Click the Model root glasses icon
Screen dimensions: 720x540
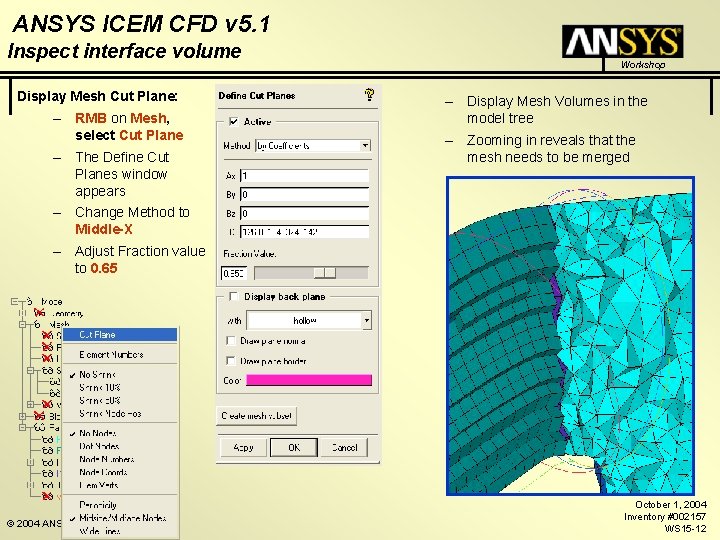point(29,302)
